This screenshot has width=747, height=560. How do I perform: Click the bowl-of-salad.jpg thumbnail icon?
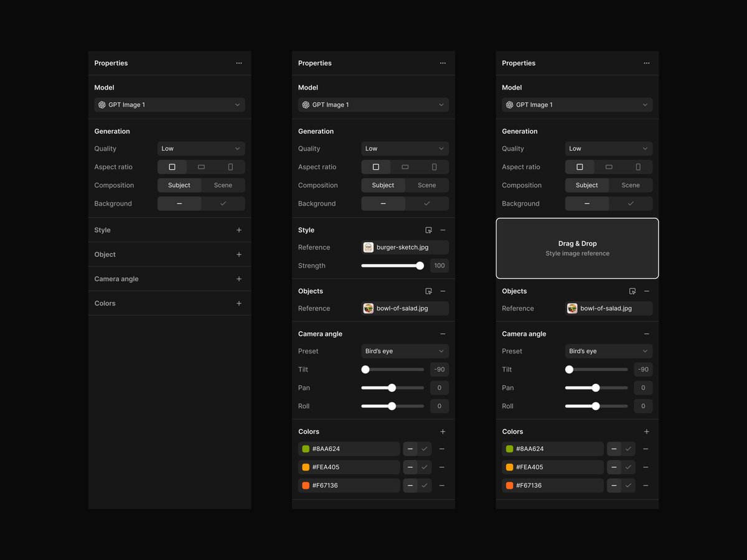pos(368,308)
